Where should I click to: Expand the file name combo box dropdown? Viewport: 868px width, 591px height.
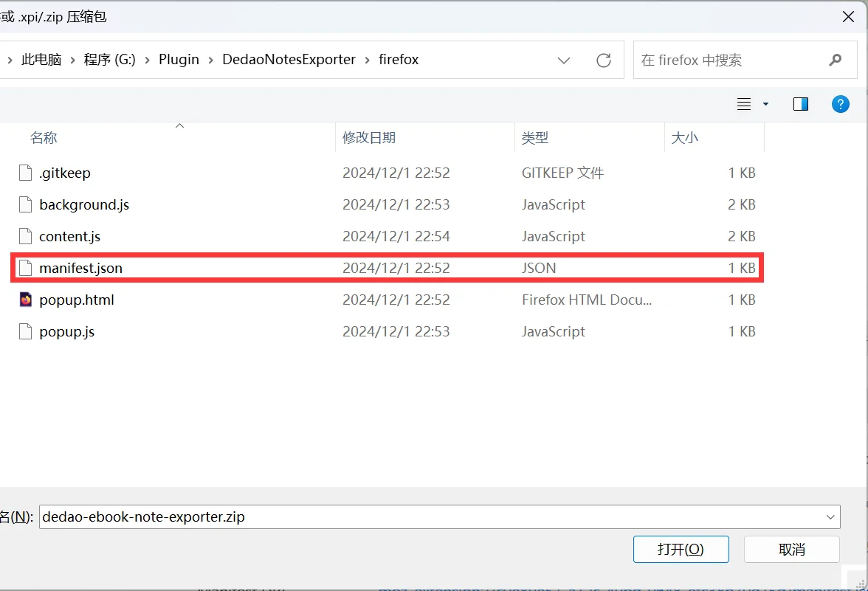pyautogui.click(x=830, y=516)
